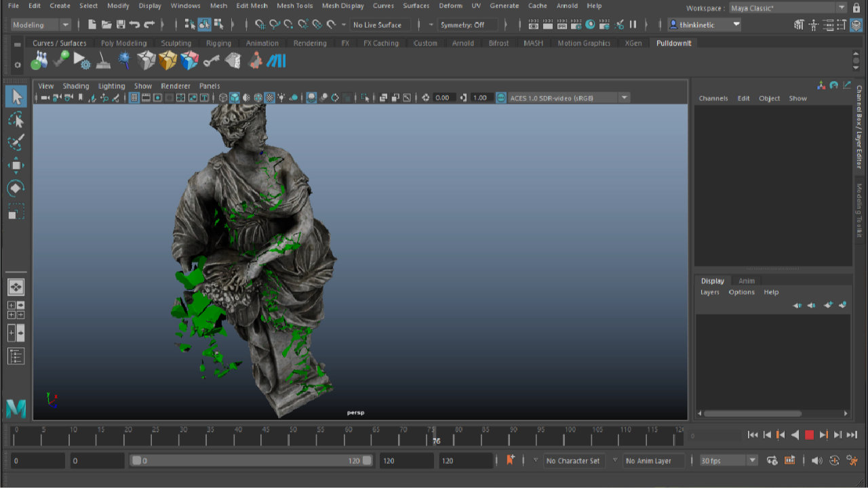Toggle textured display in the viewport toolbar
This screenshot has width=868, height=488.
point(269,98)
